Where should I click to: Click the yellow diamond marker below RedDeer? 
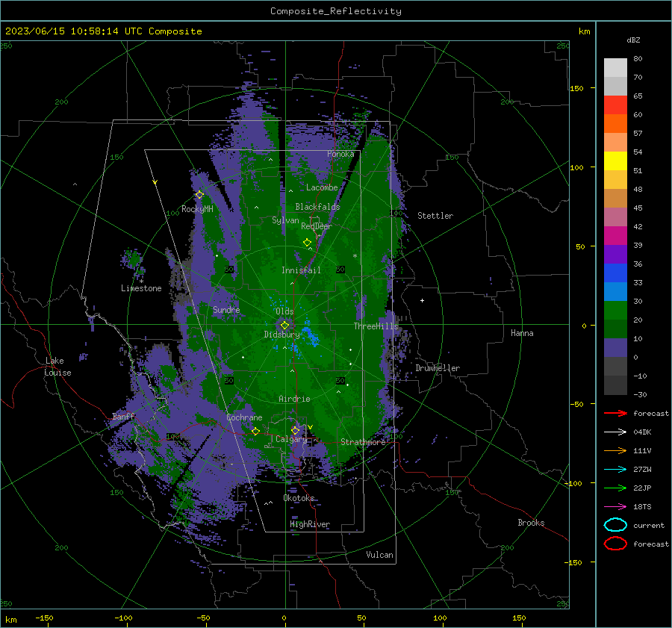point(307,243)
